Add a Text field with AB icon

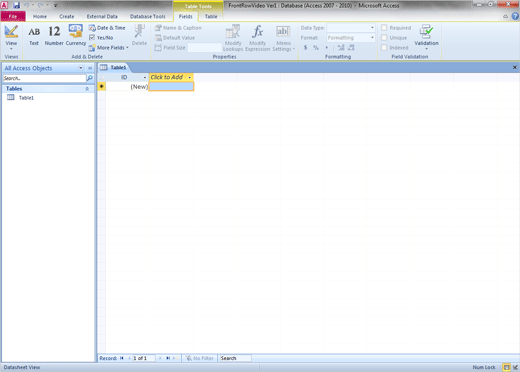click(x=34, y=36)
